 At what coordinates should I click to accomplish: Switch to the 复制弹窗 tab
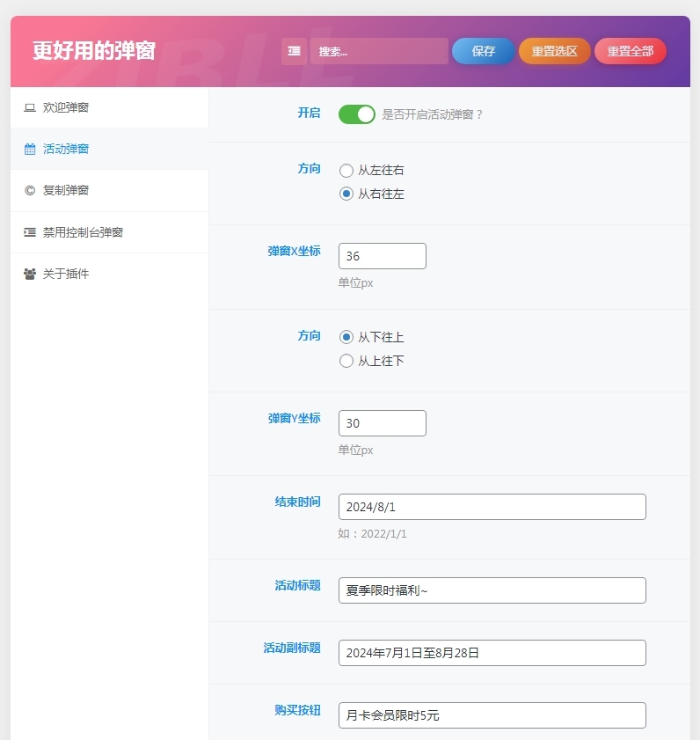[66, 191]
